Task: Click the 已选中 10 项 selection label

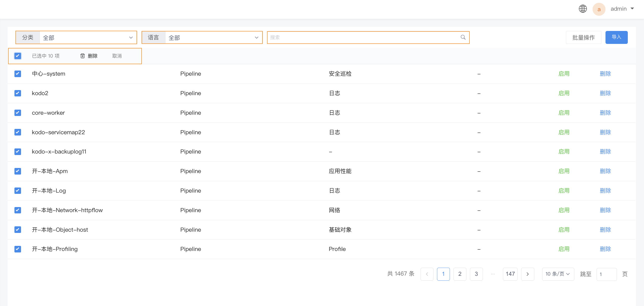Action: pyautogui.click(x=46, y=56)
